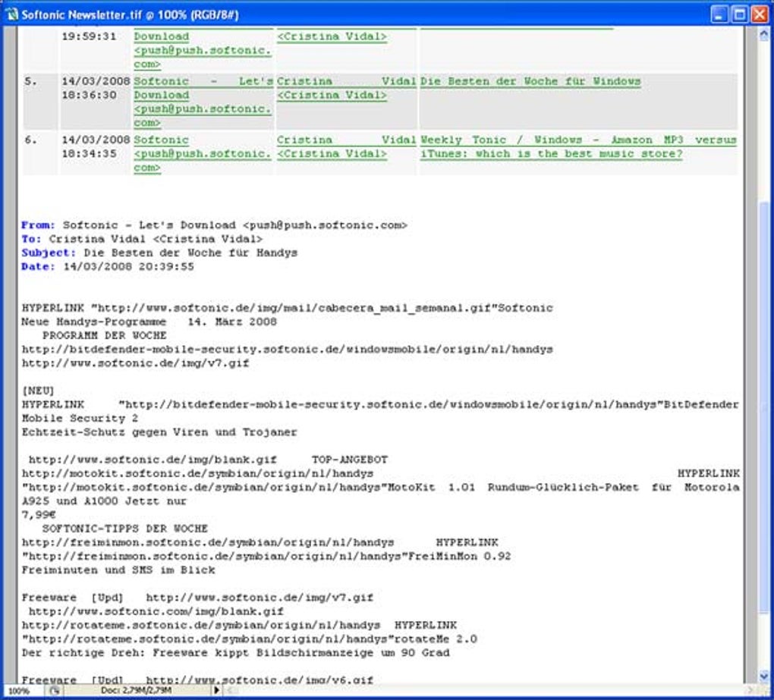Screen dimensions: 774x700
Task: Maximize the Softonic Newsletter.tif document window
Action: (x=739, y=14)
